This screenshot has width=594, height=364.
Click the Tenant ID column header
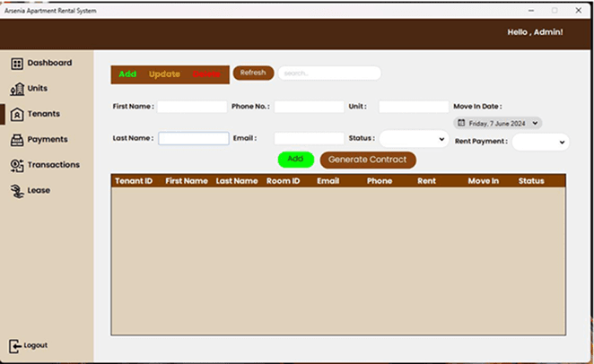point(134,181)
